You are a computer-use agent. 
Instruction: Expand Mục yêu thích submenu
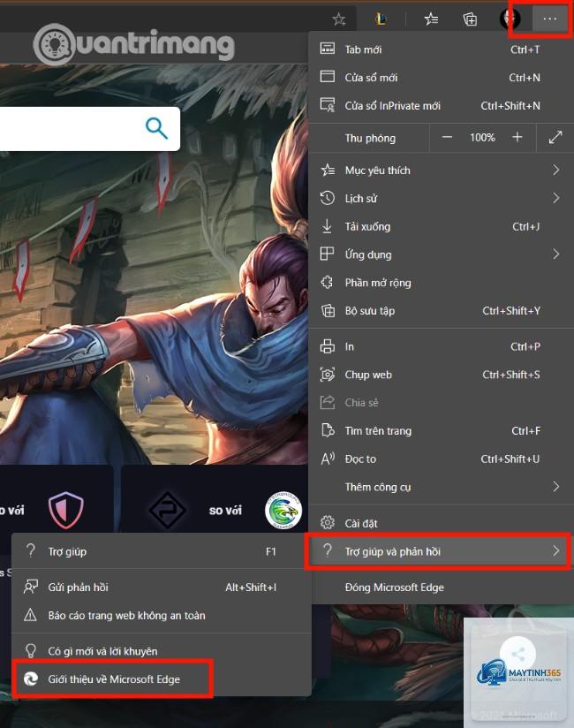(x=441, y=171)
